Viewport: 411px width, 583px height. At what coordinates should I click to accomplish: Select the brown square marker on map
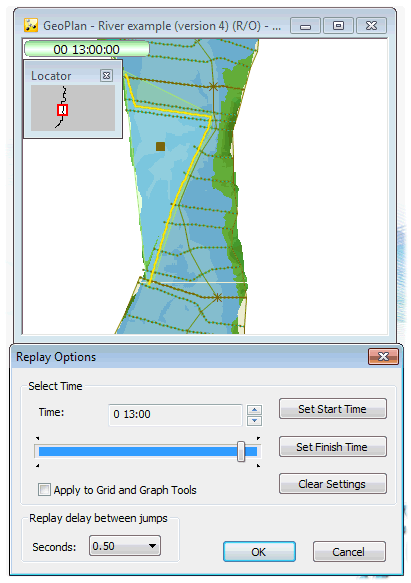[x=160, y=146]
